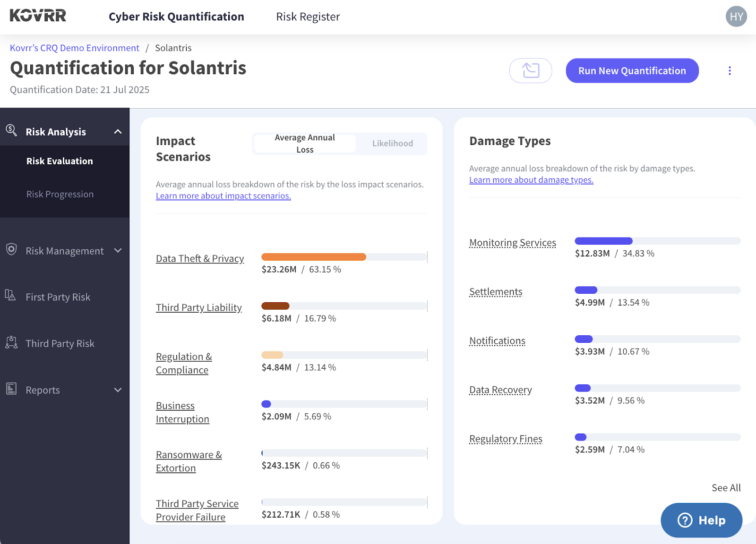Collapse the Risk Analysis section chevron
The height and width of the screenshot is (544, 756).
[118, 132]
